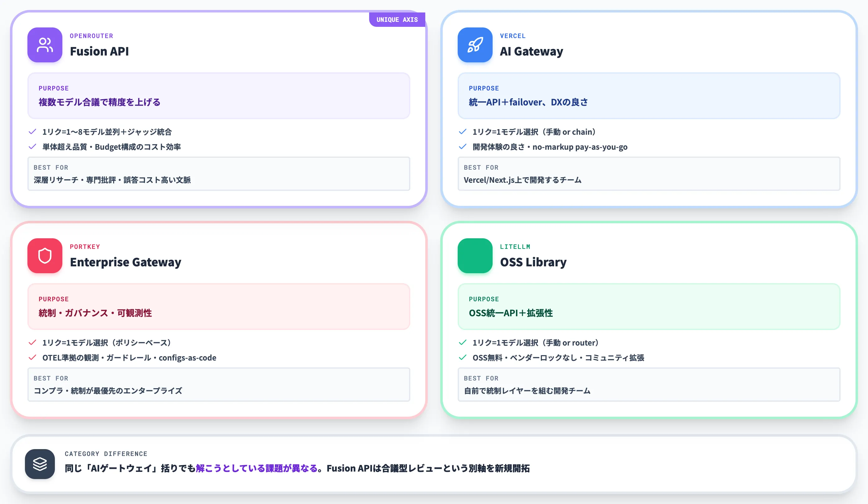Click the blue rocket icon for AI Gateway
The height and width of the screenshot is (504, 868).
(x=475, y=45)
